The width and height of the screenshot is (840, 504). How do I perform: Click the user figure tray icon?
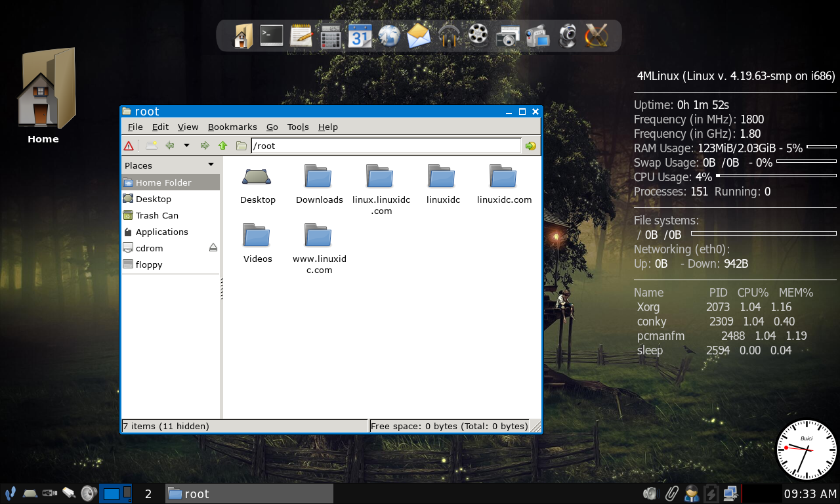click(691, 493)
